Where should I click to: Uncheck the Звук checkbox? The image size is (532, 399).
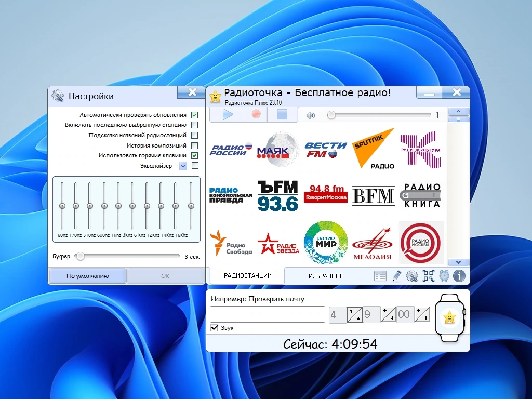pos(215,328)
